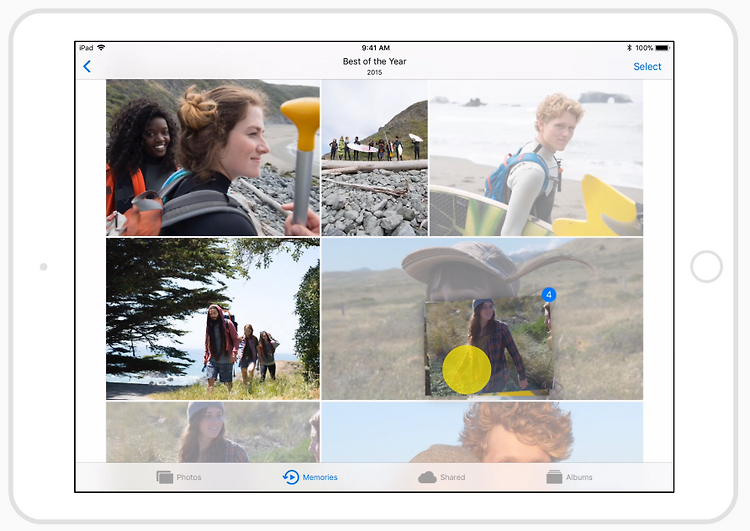Tap the Bluetooth status icon
The width and height of the screenshot is (750, 531).
click(x=629, y=48)
